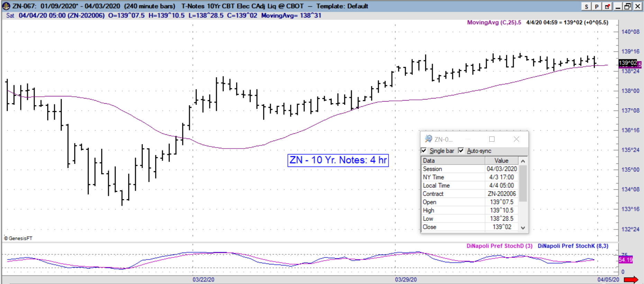The image size is (644, 284).
Task: Click scroll up arrow in data window
Action: pyautogui.click(x=523, y=161)
